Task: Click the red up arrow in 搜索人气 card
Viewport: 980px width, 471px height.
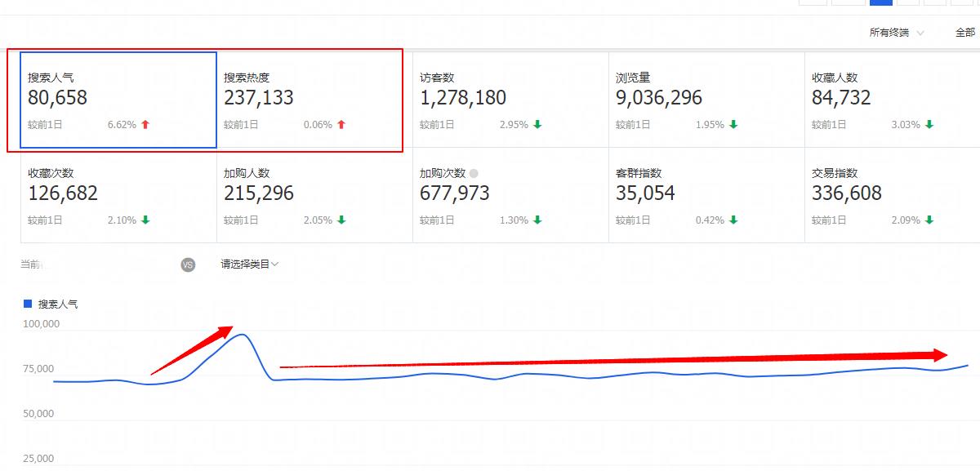Action: pyautogui.click(x=145, y=125)
